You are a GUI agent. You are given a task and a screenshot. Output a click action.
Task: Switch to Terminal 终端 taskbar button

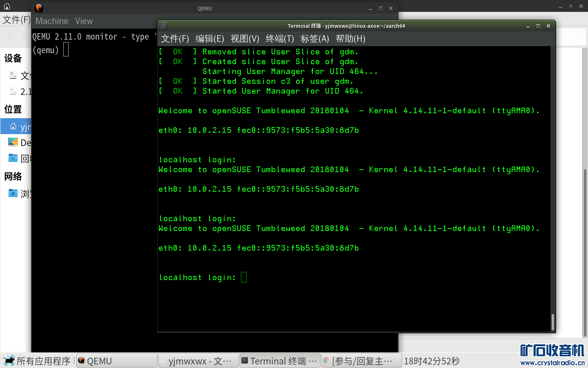pyautogui.click(x=280, y=361)
